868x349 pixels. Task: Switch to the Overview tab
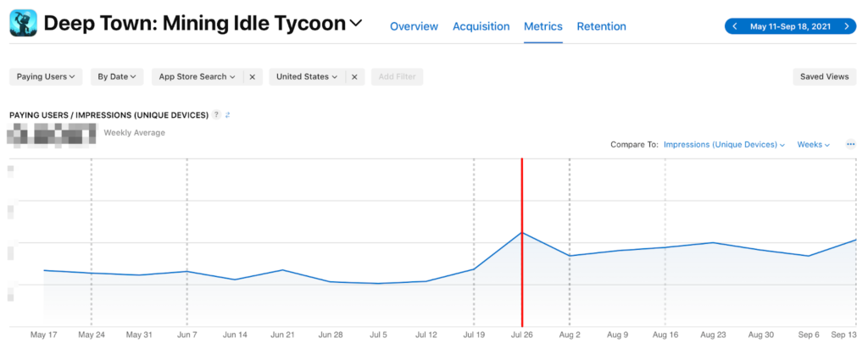pyautogui.click(x=414, y=26)
